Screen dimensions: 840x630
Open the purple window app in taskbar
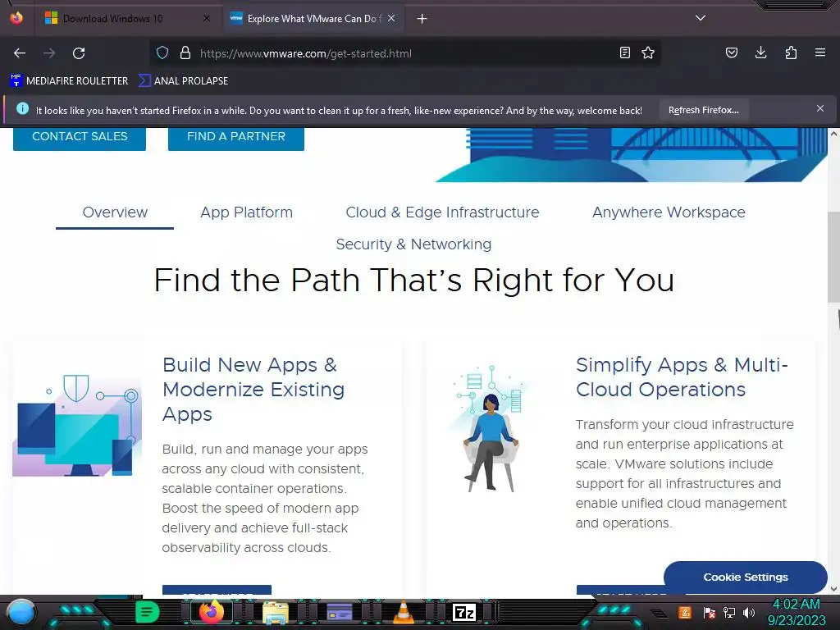click(340, 612)
